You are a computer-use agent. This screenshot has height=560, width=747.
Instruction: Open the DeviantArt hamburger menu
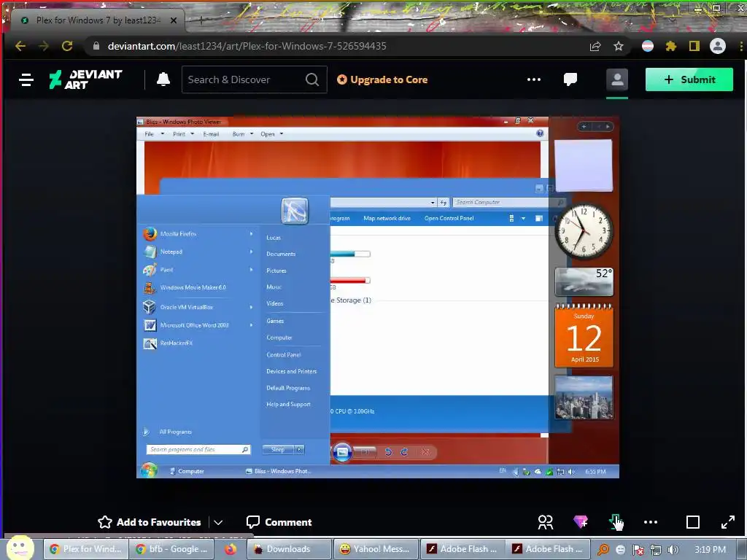tap(26, 79)
